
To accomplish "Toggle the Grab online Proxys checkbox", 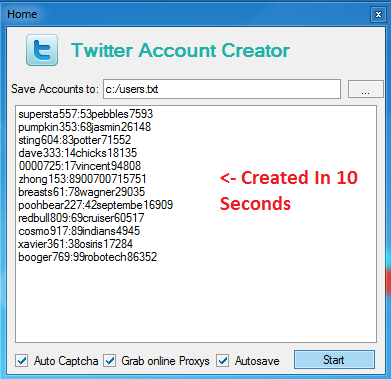I will click(110, 361).
